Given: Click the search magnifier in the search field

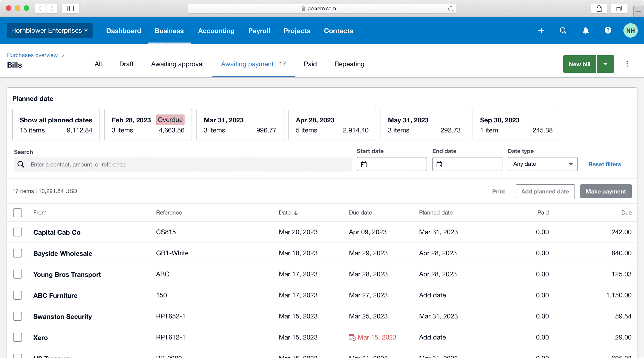Looking at the screenshot, I should [21, 164].
